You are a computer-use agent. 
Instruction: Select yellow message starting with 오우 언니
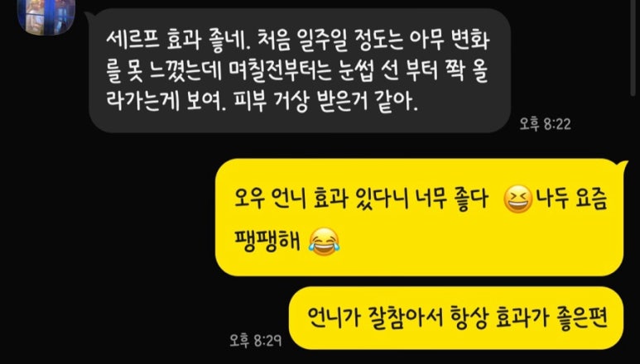pos(420,218)
